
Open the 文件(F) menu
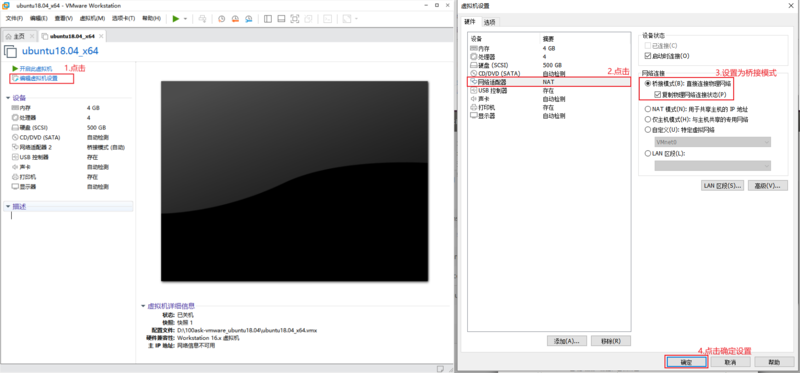point(14,18)
